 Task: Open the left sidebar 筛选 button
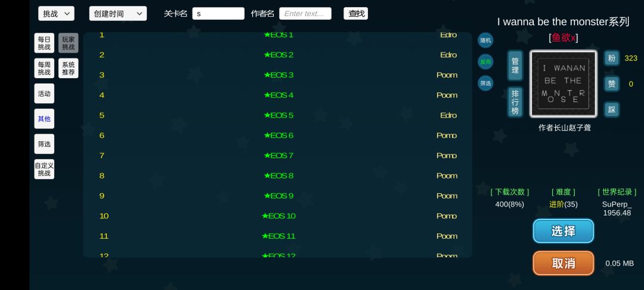pyautogui.click(x=44, y=144)
